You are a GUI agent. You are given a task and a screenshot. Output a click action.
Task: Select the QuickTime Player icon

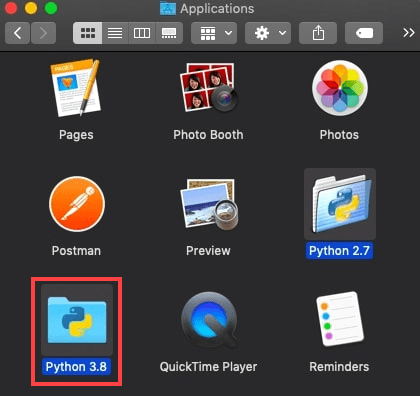[x=209, y=319]
